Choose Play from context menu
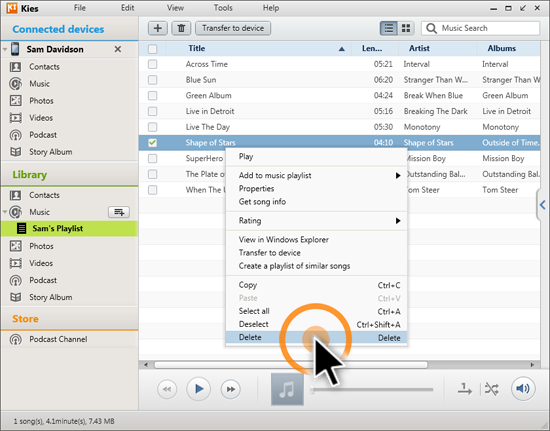 click(x=316, y=156)
